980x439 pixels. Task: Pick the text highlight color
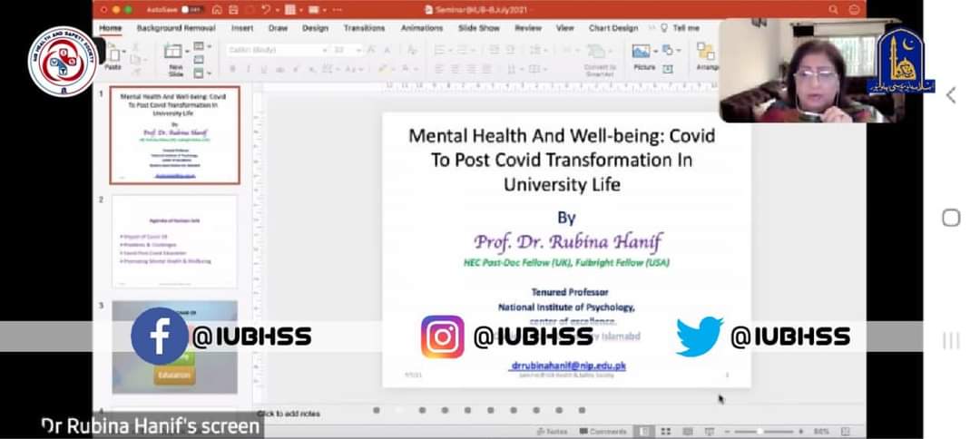click(383, 69)
